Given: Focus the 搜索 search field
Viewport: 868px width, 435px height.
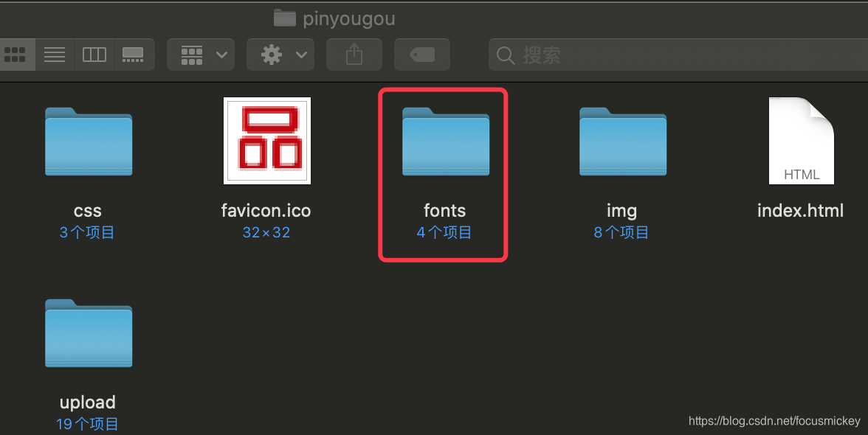Looking at the screenshot, I should pyautogui.click(x=678, y=55).
